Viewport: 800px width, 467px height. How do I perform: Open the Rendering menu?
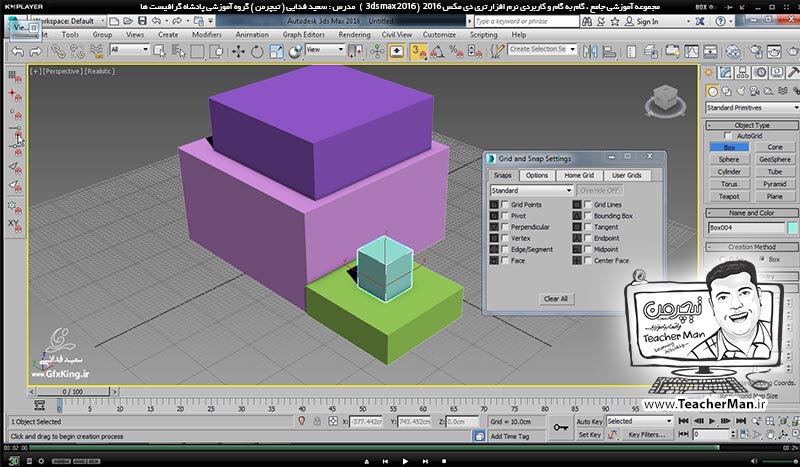(x=354, y=35)
